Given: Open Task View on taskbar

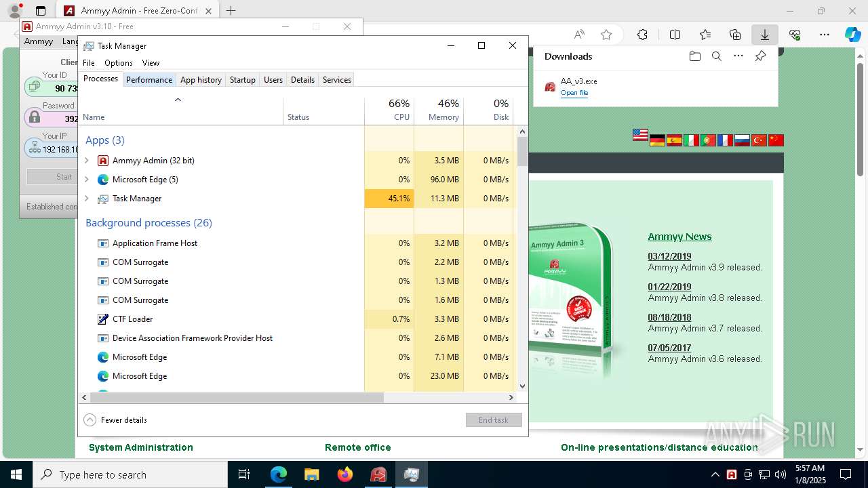Looking at the screenshot, I should pos(245,474).
